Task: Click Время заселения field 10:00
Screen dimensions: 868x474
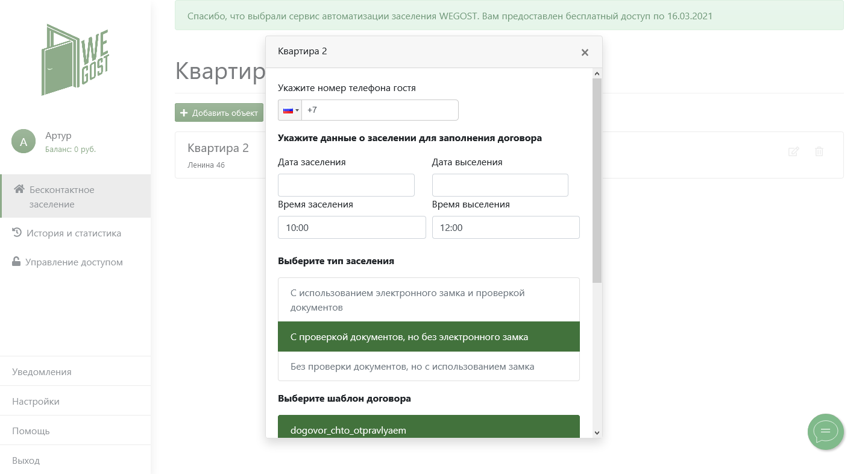Action: (x=352, y=227)
